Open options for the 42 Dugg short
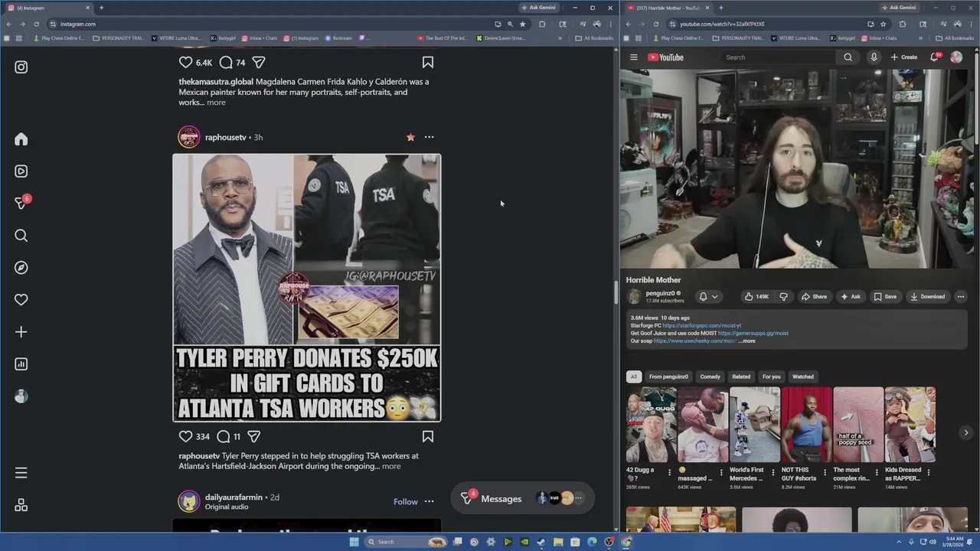 coord(669,473)
